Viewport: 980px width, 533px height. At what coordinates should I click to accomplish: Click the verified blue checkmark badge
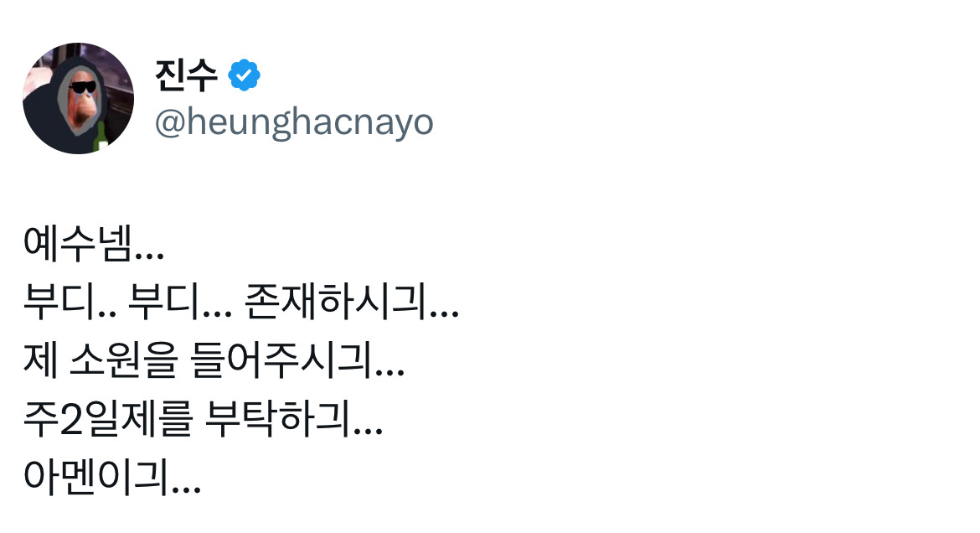click(244, 76)
